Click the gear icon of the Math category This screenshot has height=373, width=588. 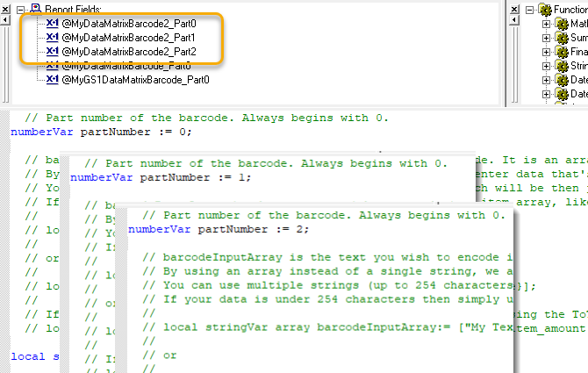coord(562,24)
